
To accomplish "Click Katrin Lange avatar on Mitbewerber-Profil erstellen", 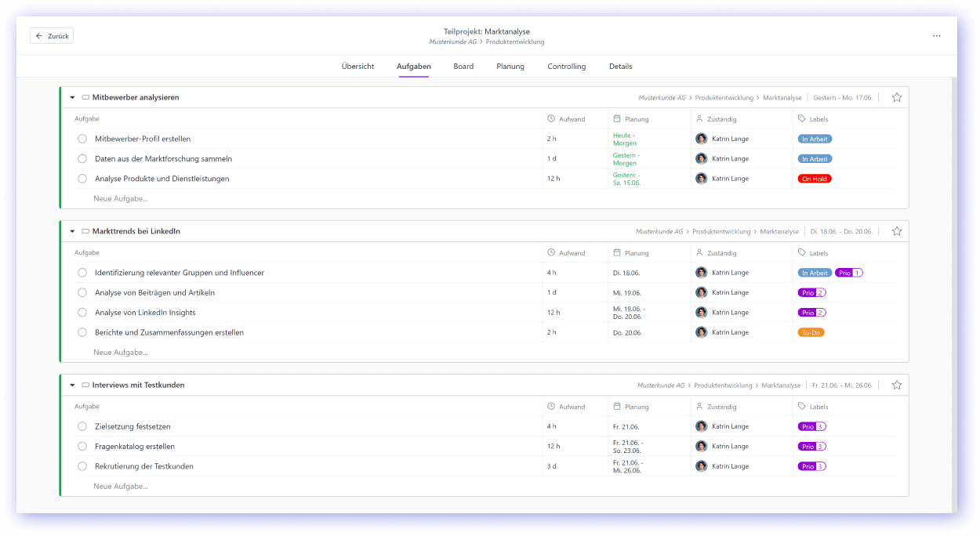I will tap(701, 139).
